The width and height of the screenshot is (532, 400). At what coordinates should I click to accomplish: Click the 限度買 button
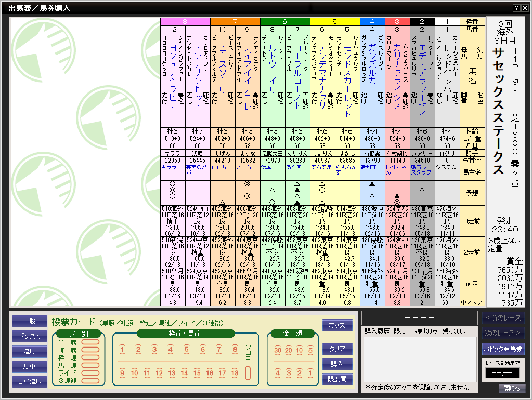tap(337, 379)
